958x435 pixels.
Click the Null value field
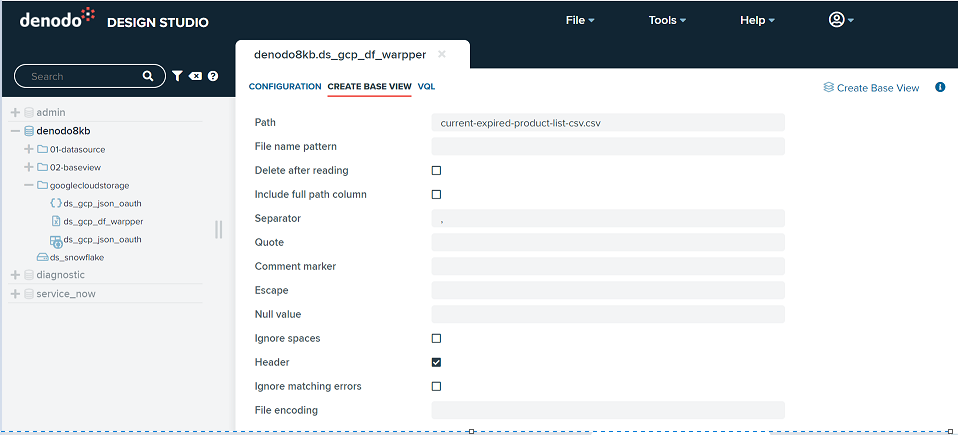608,314
